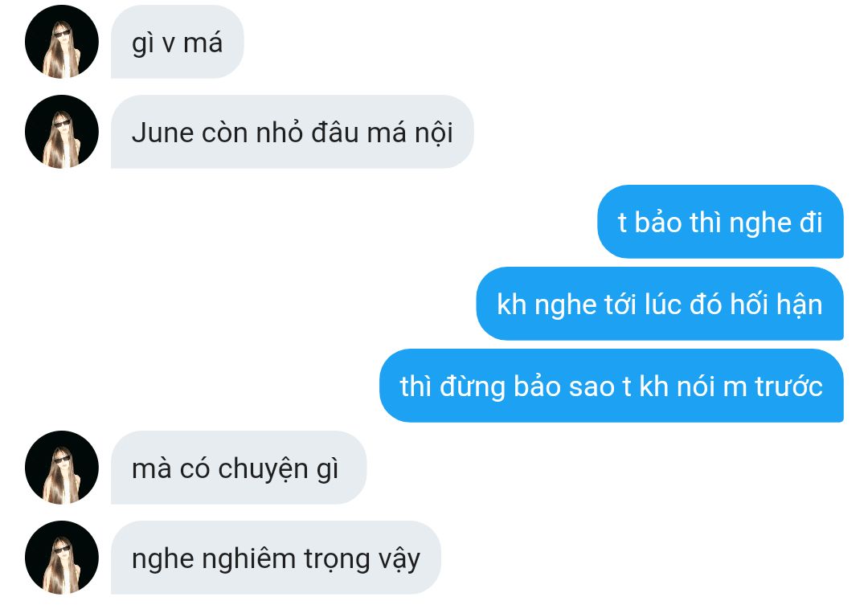The image size is (868, 605).
Task: Tap the "kh nghe tới lúc đó hối hận" bubble
Action: pos(660,304)
